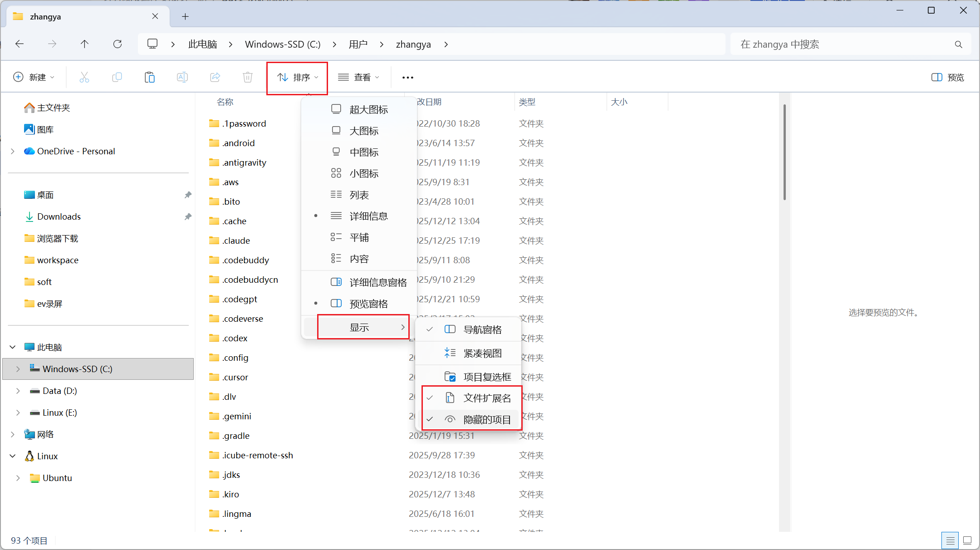Go up one folder with up arrow
This screenshot has height=550, width=980.
84,44
